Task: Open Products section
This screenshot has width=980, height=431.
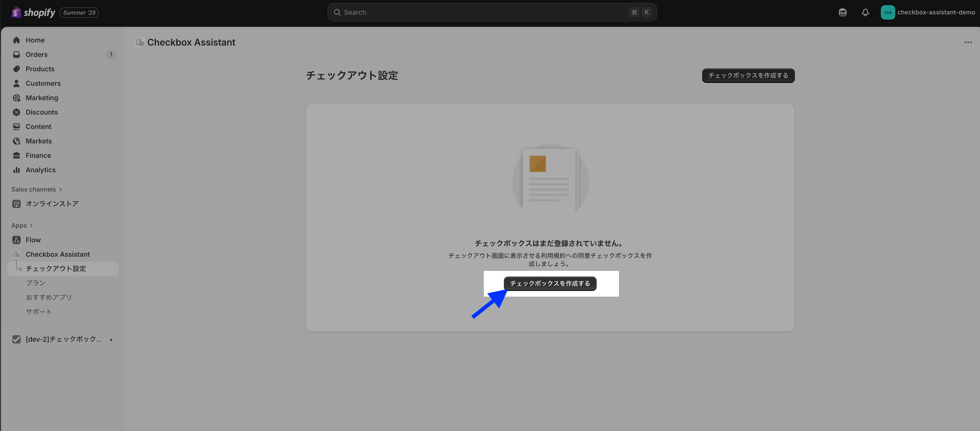Action: click(x=40, y=69)
